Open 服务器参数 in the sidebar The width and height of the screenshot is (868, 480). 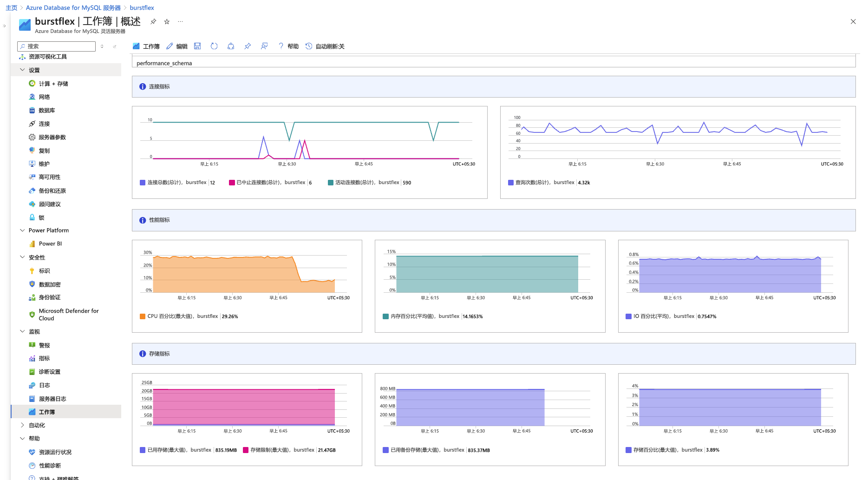52,137
